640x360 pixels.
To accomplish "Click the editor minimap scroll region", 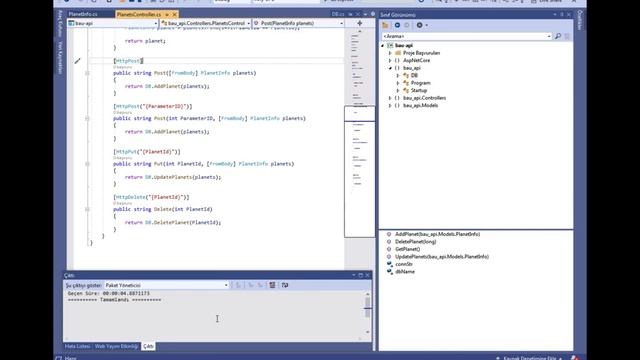I will [359, 171].
